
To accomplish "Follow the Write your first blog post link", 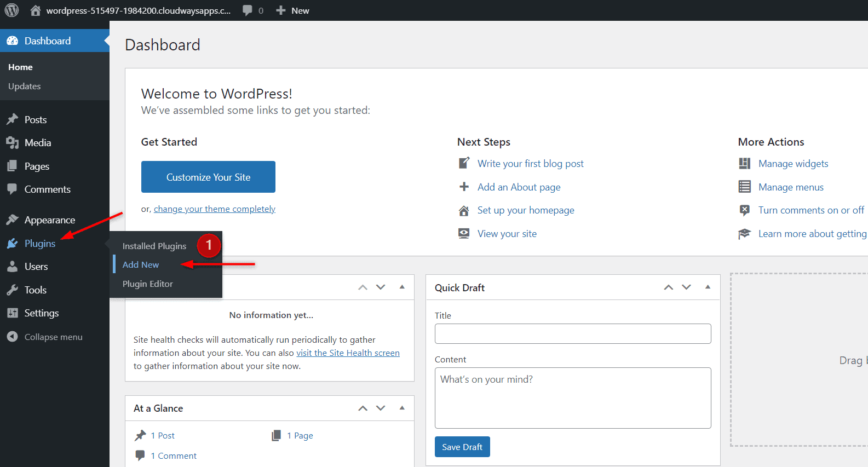I will (530, 164).
